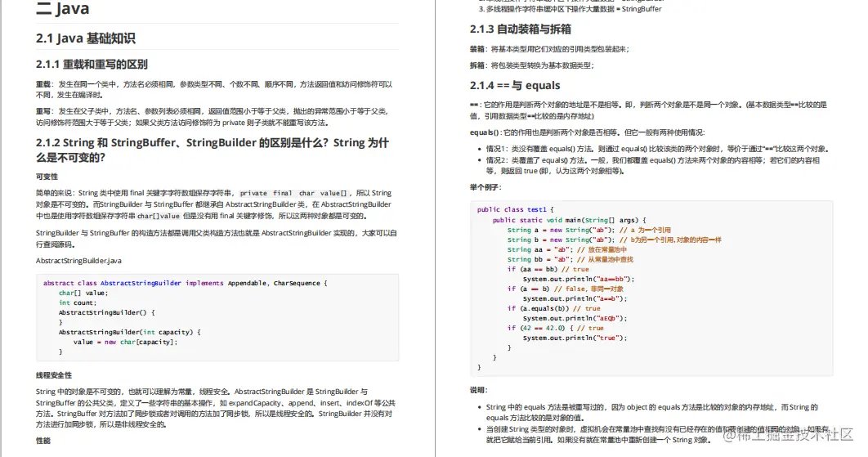Click code line 'if (a.equals(b)) // true'
868x457 pixels.
[554, 308]
